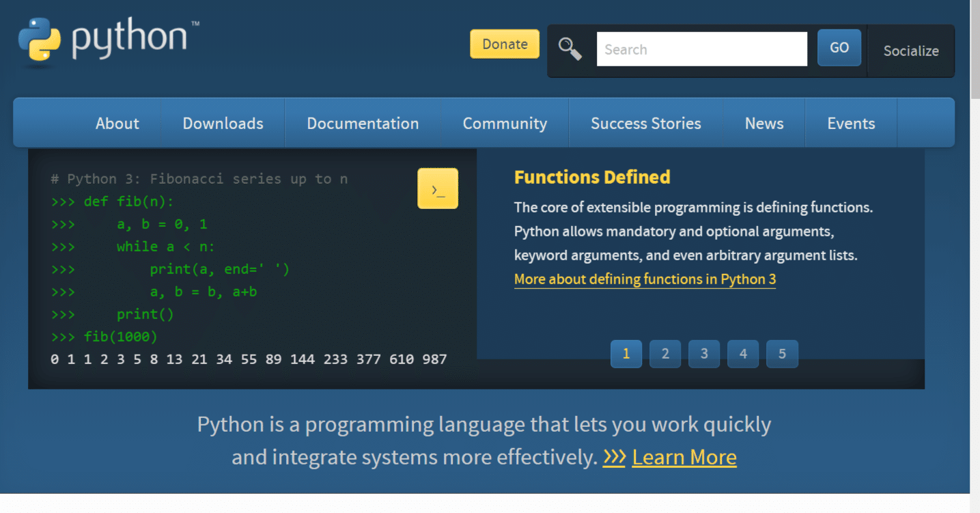Open the News menu

(764, 124)
